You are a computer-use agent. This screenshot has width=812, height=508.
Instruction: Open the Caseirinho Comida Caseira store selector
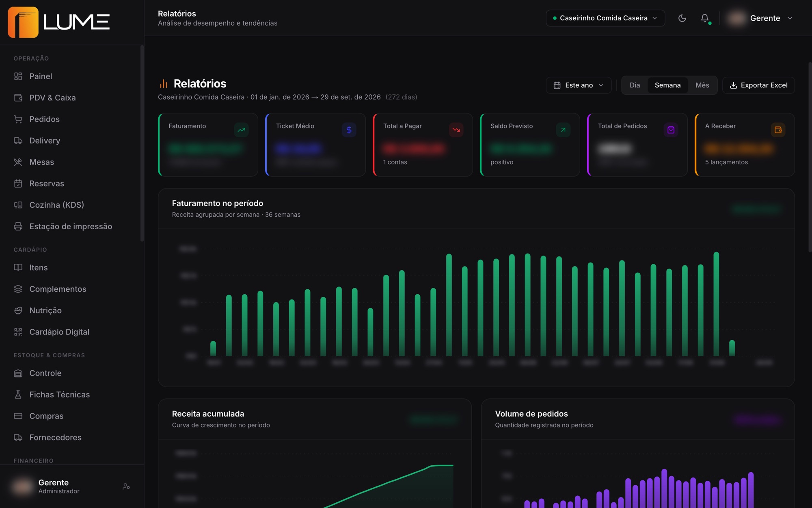coord(605,18)
